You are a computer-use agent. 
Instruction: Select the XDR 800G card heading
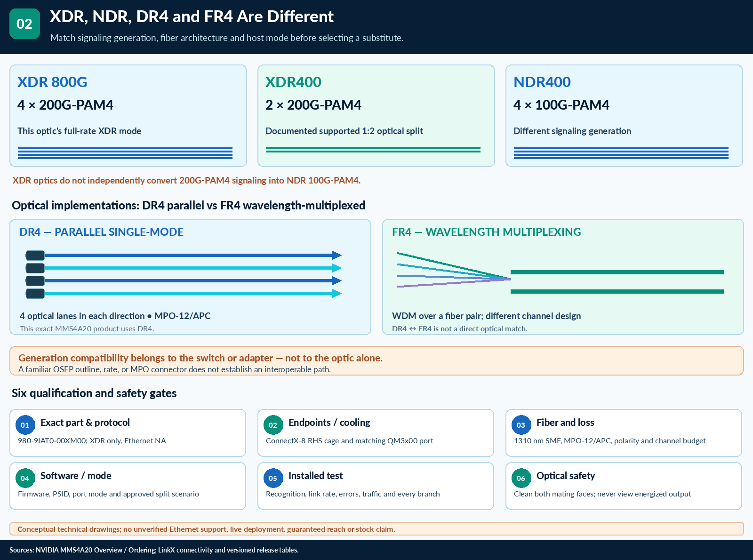[x=52, y=82]
